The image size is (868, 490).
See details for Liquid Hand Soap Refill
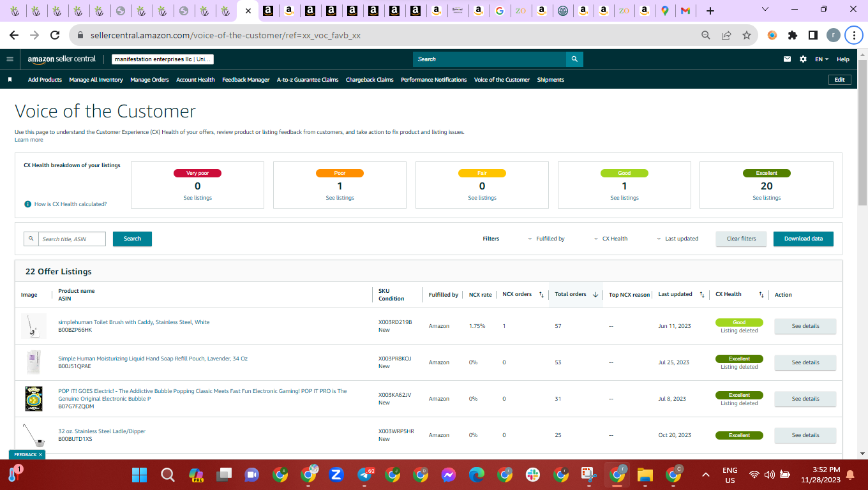805,362
